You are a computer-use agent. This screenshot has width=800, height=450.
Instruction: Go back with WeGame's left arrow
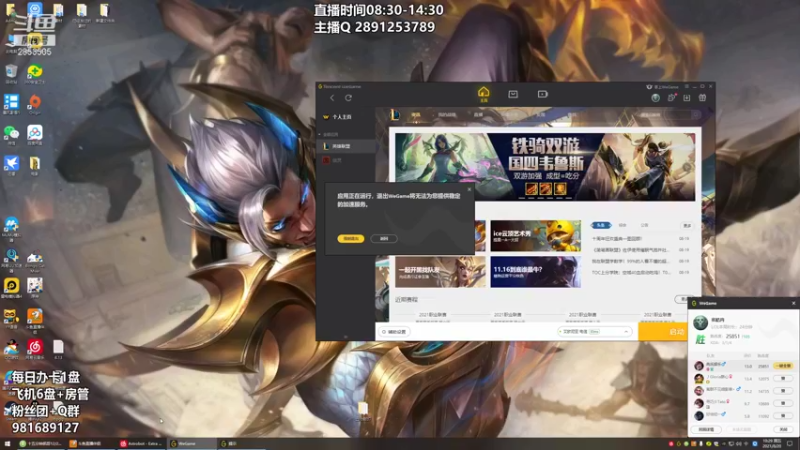[332, 98]
